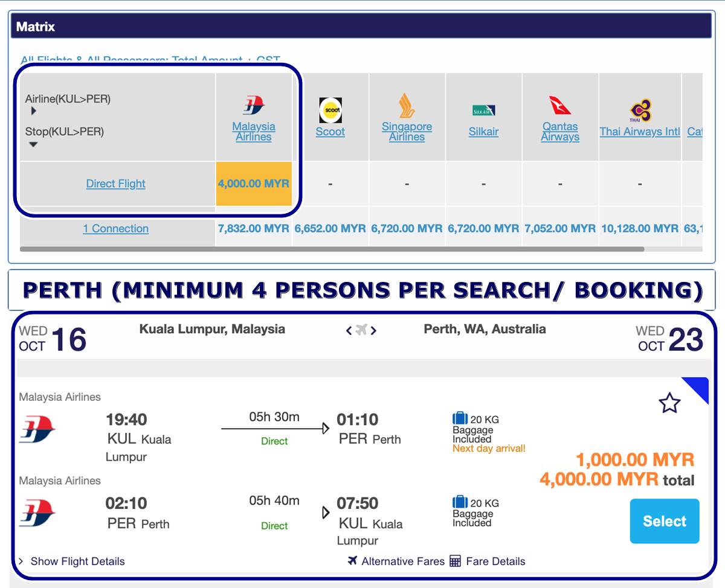Click the Thai Airways purple logo

(640, 110)
